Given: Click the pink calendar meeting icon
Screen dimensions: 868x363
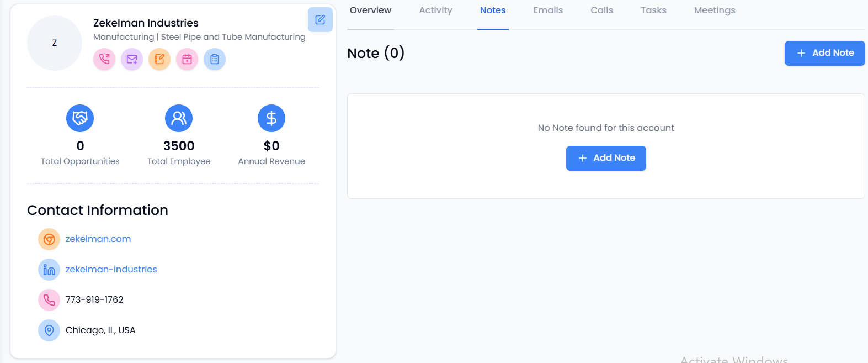Looking at the screenshot, I should [x=187, y=59].
